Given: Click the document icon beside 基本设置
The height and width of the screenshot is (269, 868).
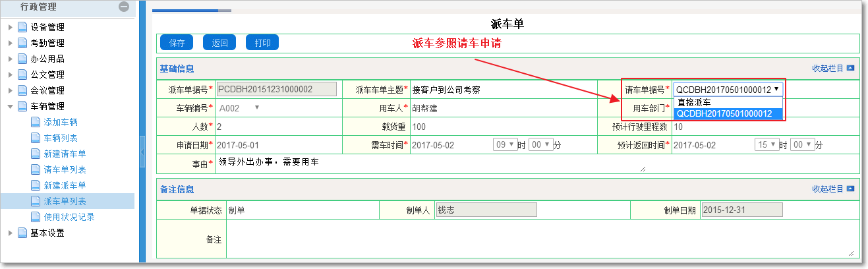Looking at the screenshot, I should pyautogui.click(x=23, y=233).
